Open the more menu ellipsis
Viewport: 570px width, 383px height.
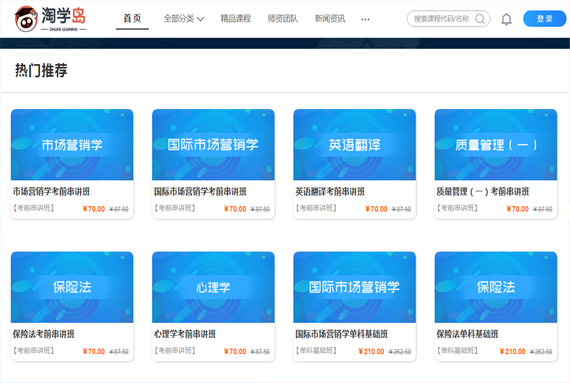[365, 19]
